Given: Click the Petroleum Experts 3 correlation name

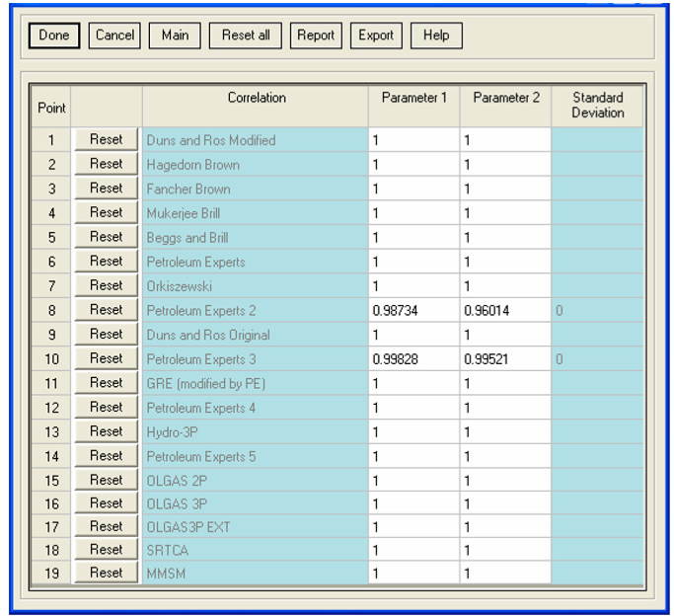Looking at the screenshot, I should pos(201,359).
